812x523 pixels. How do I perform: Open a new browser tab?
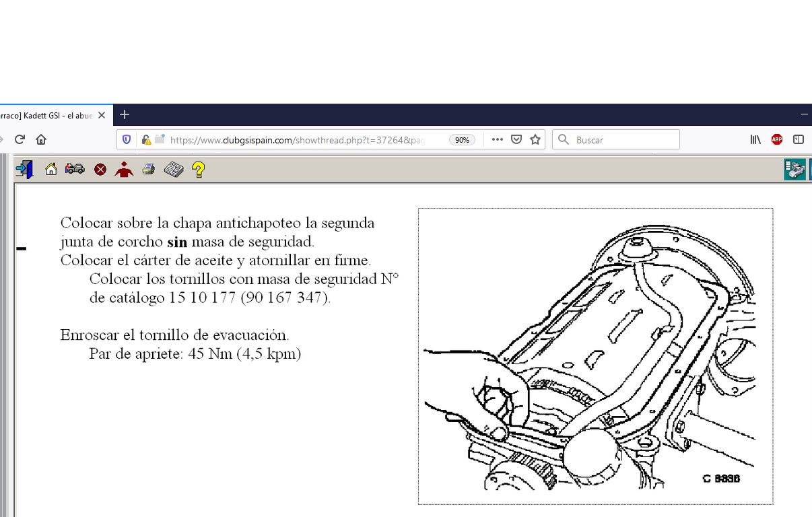[x=125, y=115]
